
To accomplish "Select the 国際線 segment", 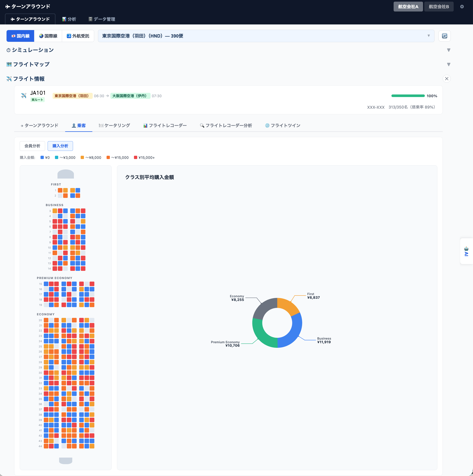I will (x=48, y=36).
